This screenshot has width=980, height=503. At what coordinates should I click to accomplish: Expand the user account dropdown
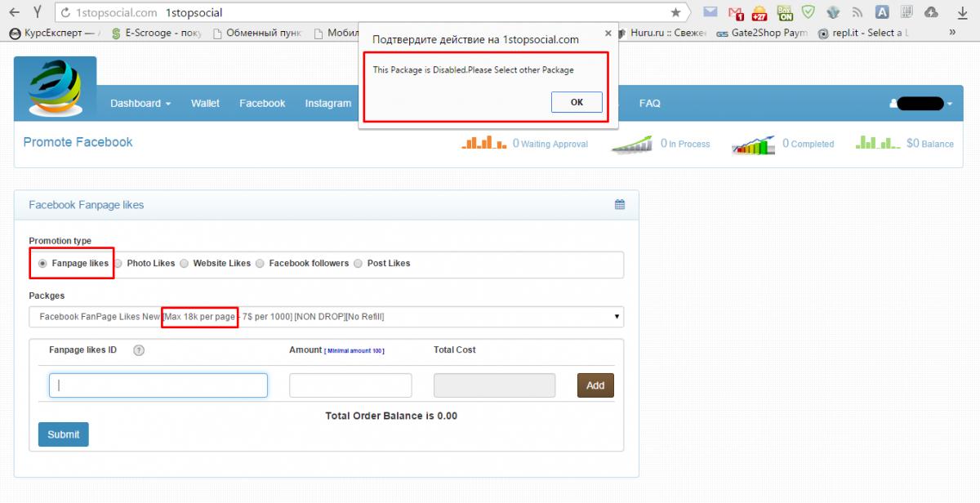pyautogui.click(x=921, y=104)
